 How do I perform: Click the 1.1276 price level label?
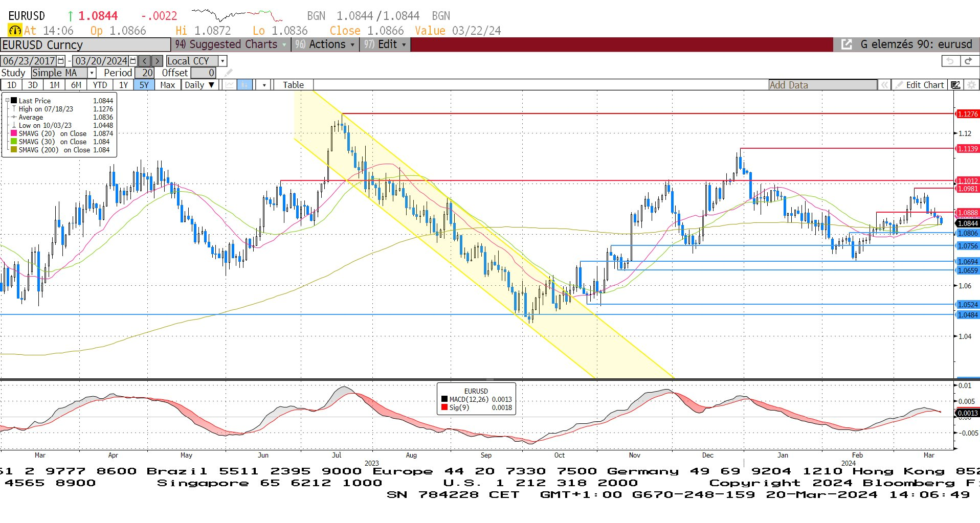point(967,114)
